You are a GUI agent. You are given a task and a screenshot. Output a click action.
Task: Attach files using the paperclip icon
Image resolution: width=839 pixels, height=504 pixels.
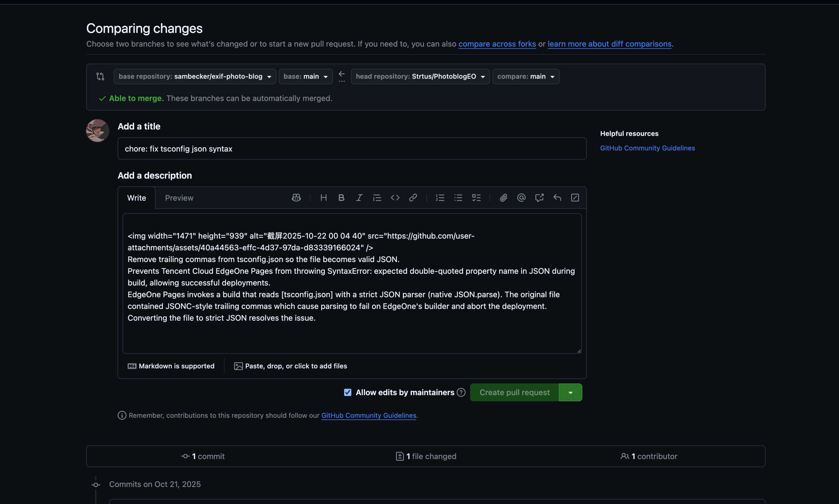[503, 198]
